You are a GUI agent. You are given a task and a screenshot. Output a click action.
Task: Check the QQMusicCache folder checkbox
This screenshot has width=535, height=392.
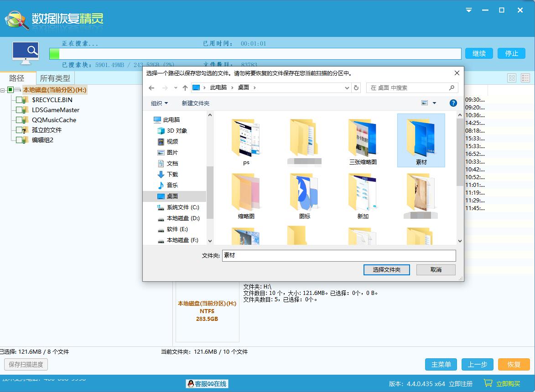pyautogui.click(x=19, y=120)
